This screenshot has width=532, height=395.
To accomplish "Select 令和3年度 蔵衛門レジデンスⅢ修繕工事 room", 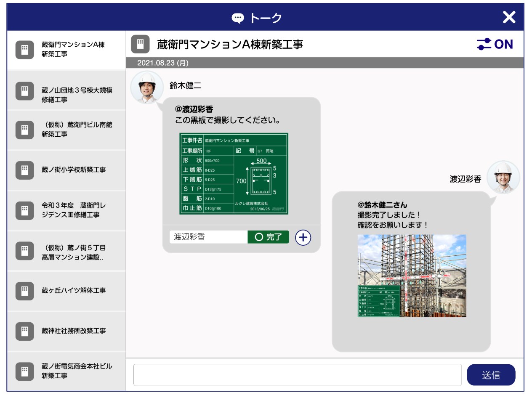I will click(x=66, y=210).
